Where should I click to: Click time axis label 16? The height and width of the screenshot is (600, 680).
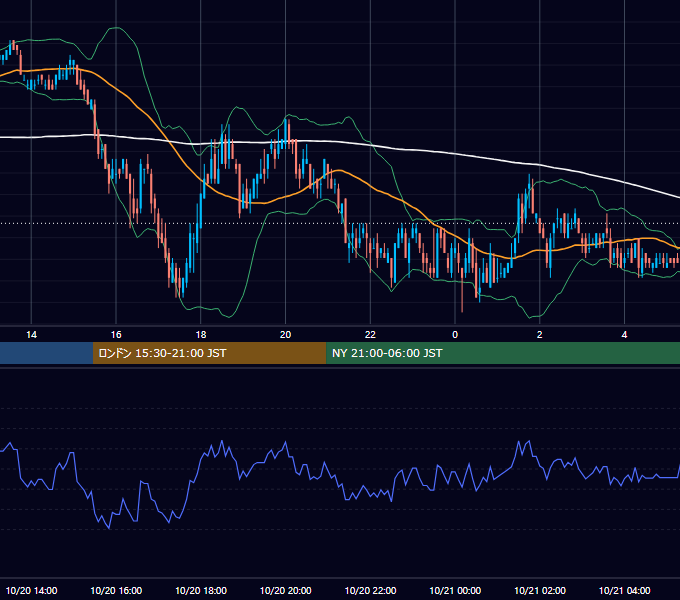click(116, 335)
